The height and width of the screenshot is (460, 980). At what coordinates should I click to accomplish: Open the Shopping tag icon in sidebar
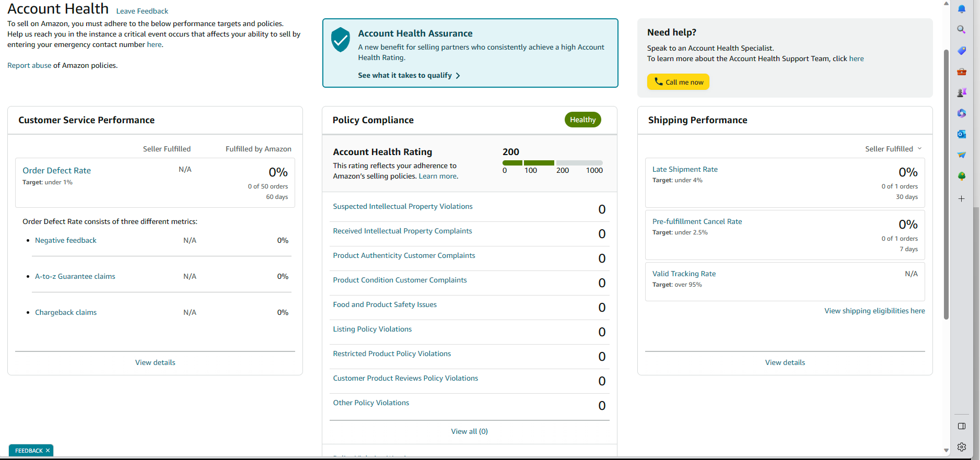click(961, 51)
